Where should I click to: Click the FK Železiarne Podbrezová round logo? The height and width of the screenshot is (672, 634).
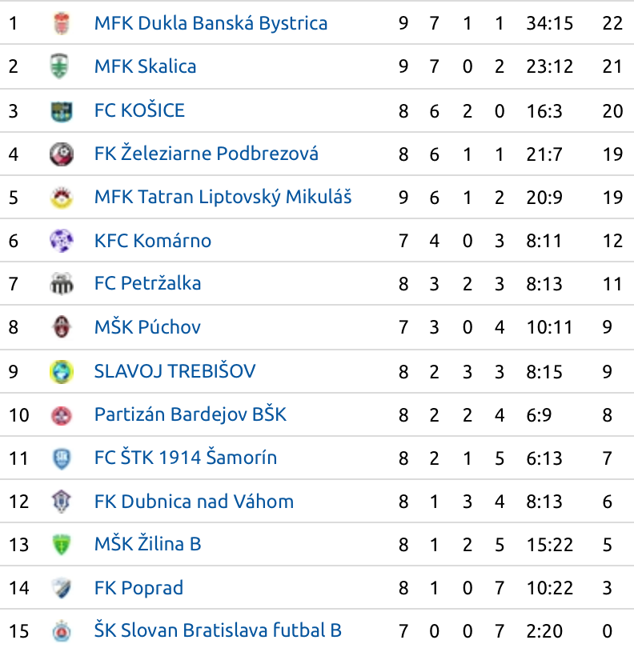(62, 154)
